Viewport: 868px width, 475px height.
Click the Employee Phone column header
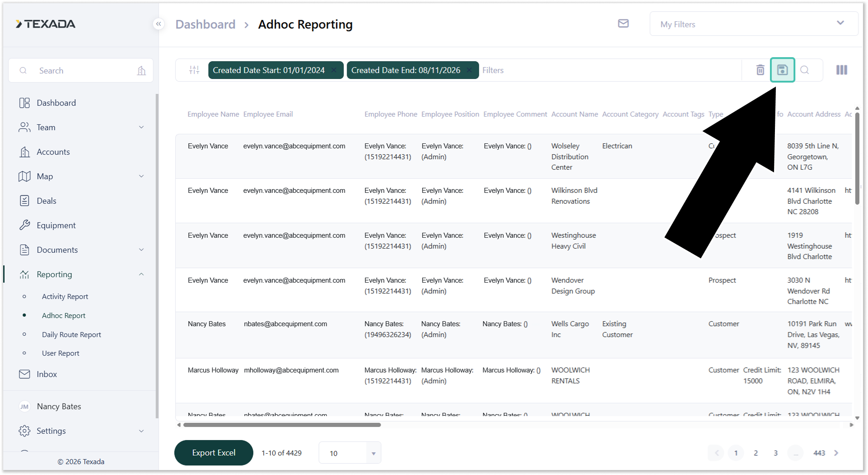click(391, 114)
